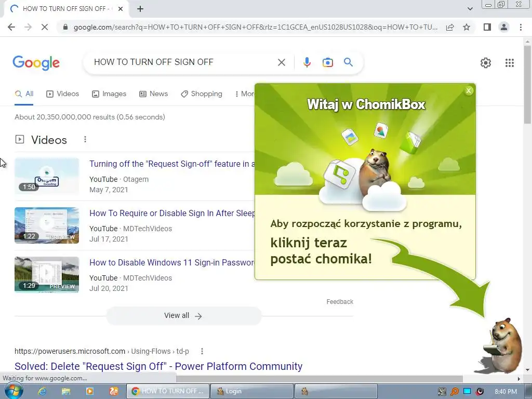Clear the search query with X
532x399 pixels.
click(281, 62)
